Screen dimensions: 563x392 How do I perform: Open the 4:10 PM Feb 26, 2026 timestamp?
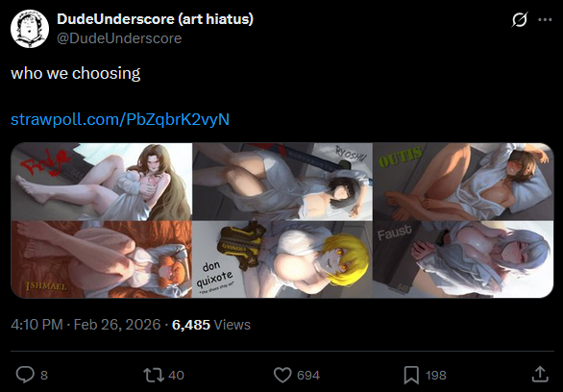click(x=86, y=325)
